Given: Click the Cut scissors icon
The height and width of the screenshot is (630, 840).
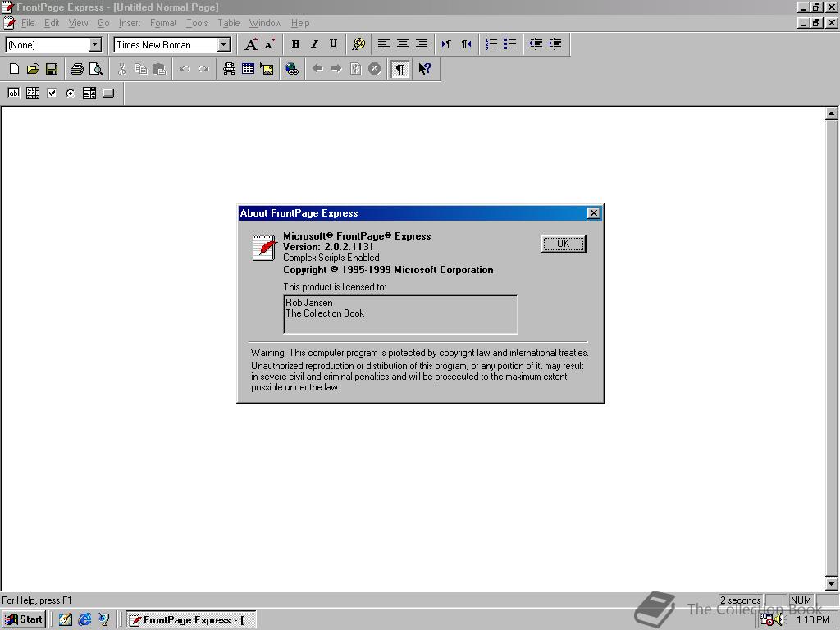Looking at the screenshot, I should (x=121, y=69).
